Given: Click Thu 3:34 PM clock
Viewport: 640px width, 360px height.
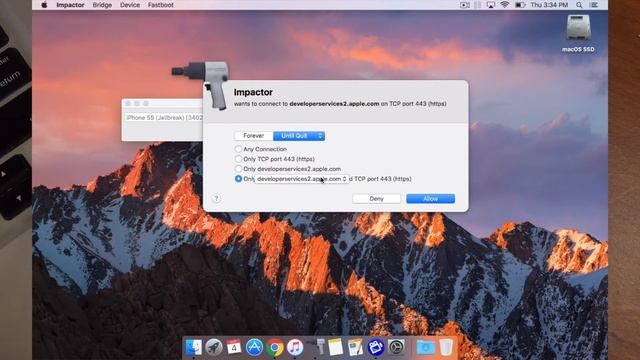Looking at the screenshot, I should click(549, 5).
